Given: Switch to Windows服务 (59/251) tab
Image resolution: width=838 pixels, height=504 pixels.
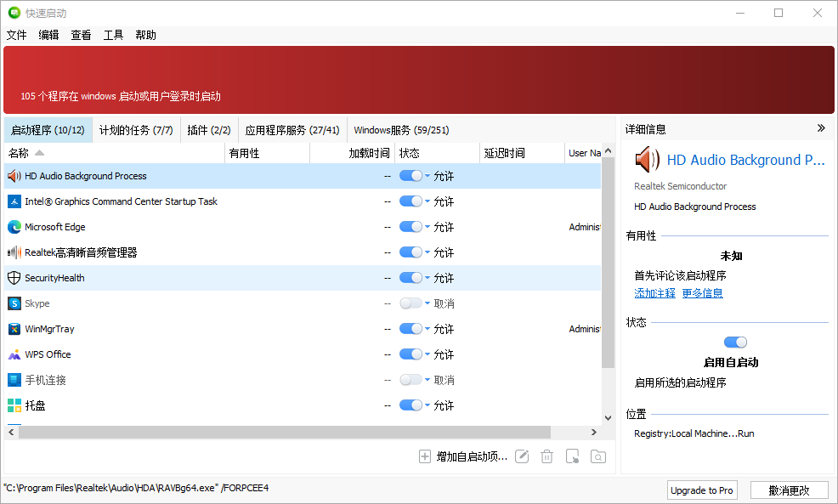Looking at the screenshot, I should pyautogui.click(x=401, y=130).
